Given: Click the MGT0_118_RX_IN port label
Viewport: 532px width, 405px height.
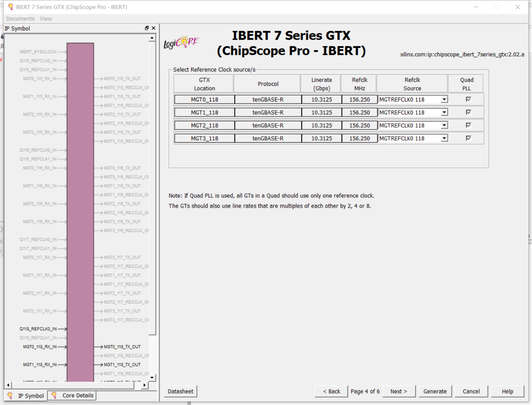Looking at the screenshot, I should [x=40, y=347].
